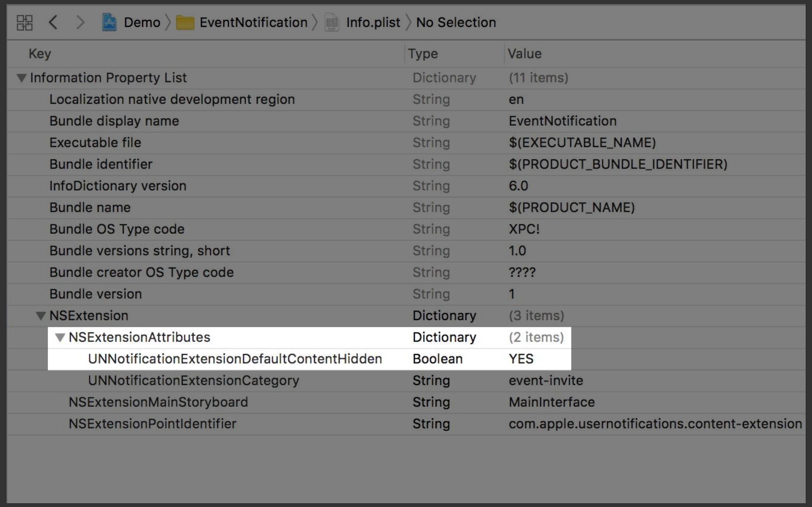Change the Boolean type of DefaultContentHidden

pyautogui.click(x=437, y=359)
